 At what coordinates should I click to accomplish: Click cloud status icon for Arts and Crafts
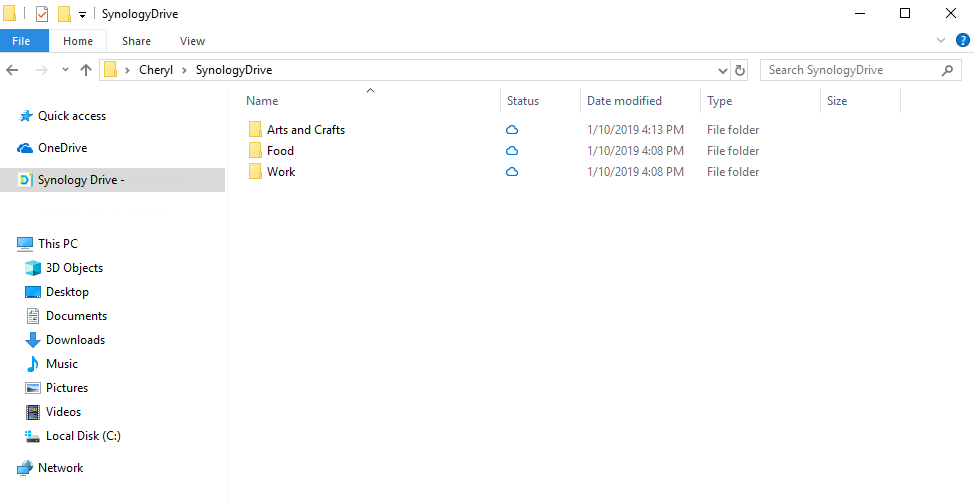click(512, 130)
